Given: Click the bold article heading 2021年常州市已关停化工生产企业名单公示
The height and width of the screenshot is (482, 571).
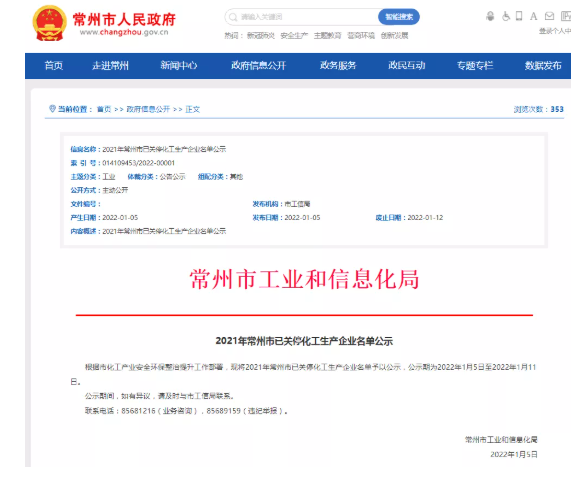Looking at the screenshot, I should [x=304, y=341].
